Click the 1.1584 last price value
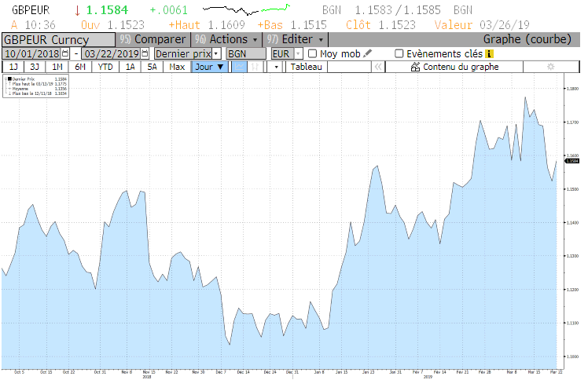Viewport: 588px width, 380px height. pyautogui.click(x=107, y=9)
